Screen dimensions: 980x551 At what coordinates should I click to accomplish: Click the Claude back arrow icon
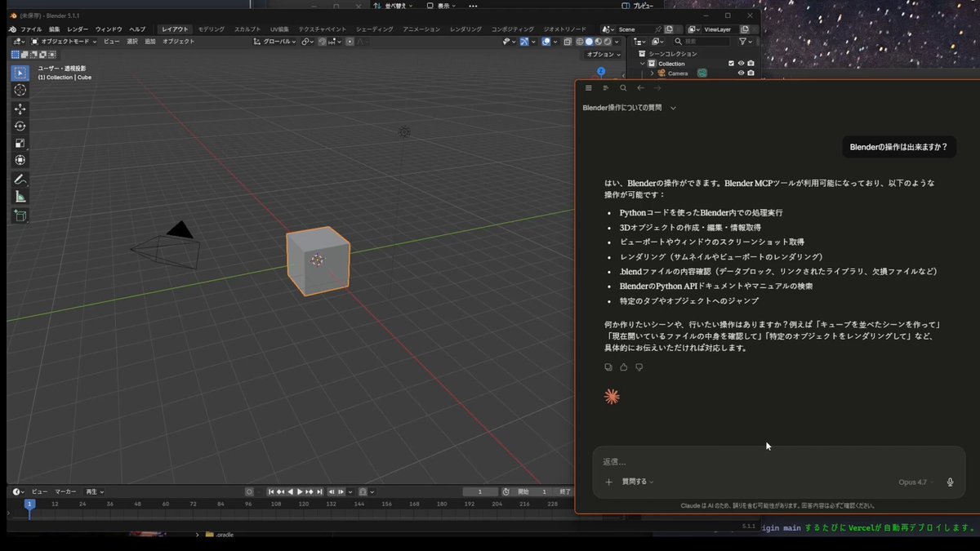(640, 88)
